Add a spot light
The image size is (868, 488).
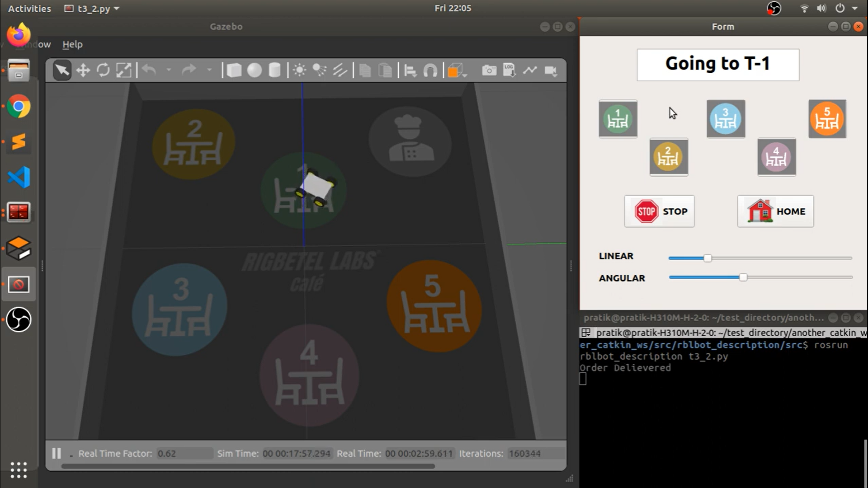tap(320, 70)
